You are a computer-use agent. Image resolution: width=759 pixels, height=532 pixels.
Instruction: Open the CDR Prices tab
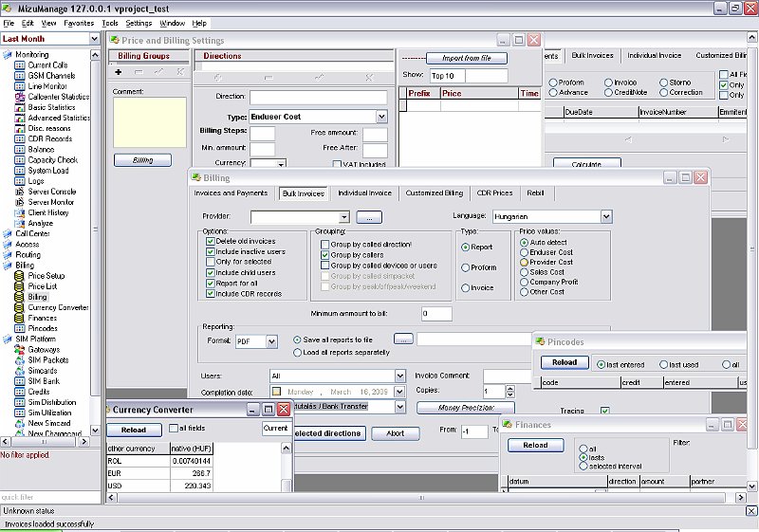click(x=494, y=193)
